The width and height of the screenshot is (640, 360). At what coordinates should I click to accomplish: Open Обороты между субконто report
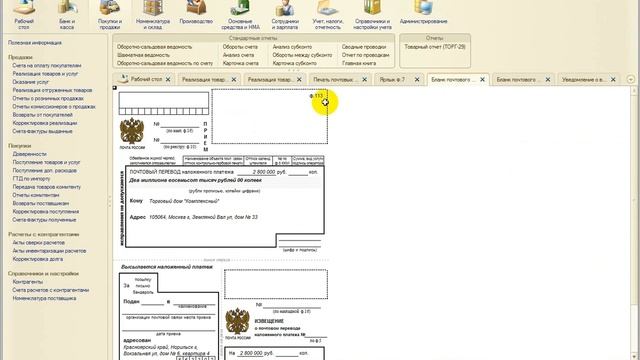coord(302,55)
